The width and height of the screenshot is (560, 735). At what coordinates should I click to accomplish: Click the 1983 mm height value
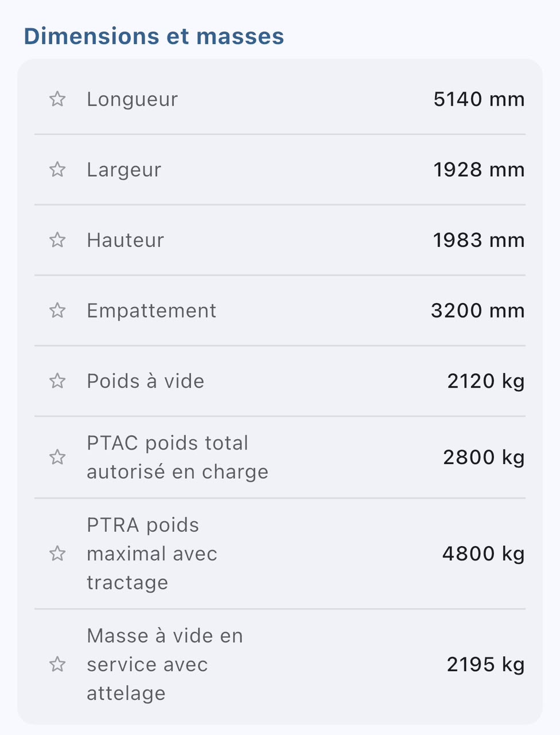click(x=479, y=239)
